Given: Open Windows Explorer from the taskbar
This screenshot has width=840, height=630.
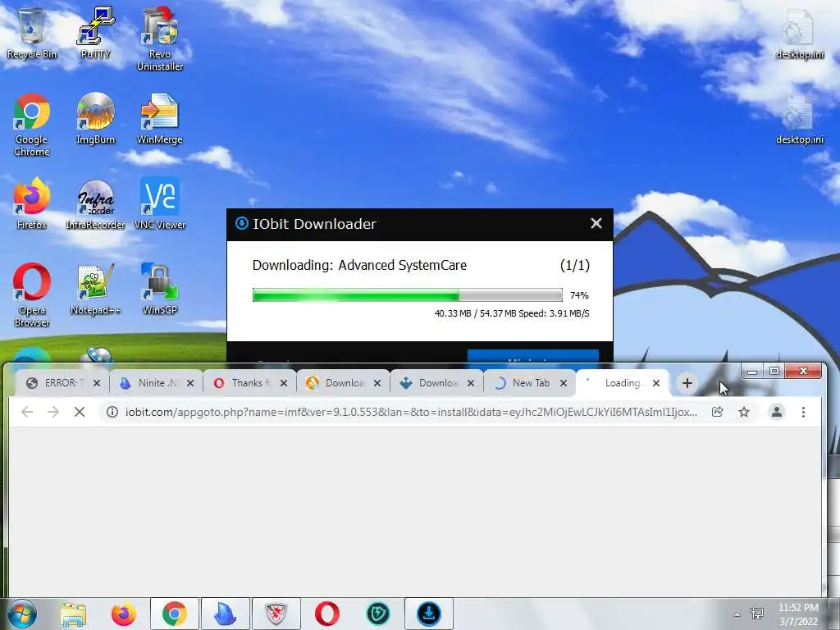Looking at the screenshot, I should [73, 614].
